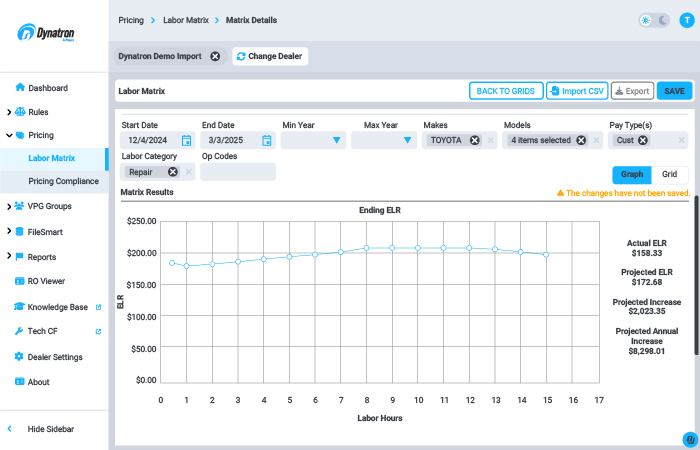Click the Import CSV button
The width and height of the screenshot is (700, 450).
click(x=577, y=91)
